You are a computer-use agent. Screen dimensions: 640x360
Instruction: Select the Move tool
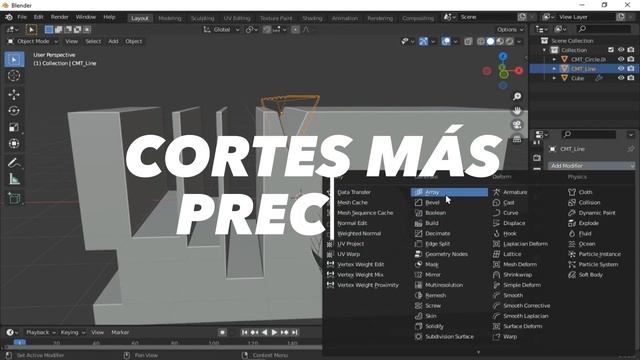[x=14, y=94]
